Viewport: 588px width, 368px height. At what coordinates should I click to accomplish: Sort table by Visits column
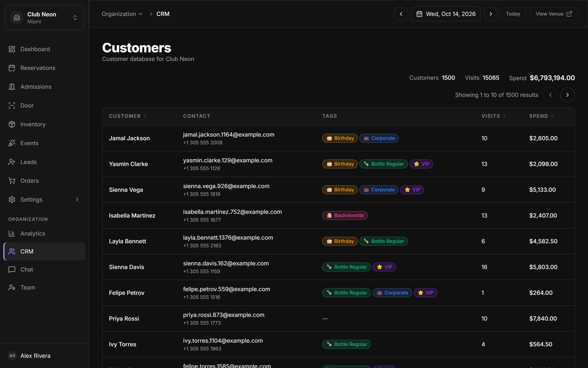493,116
